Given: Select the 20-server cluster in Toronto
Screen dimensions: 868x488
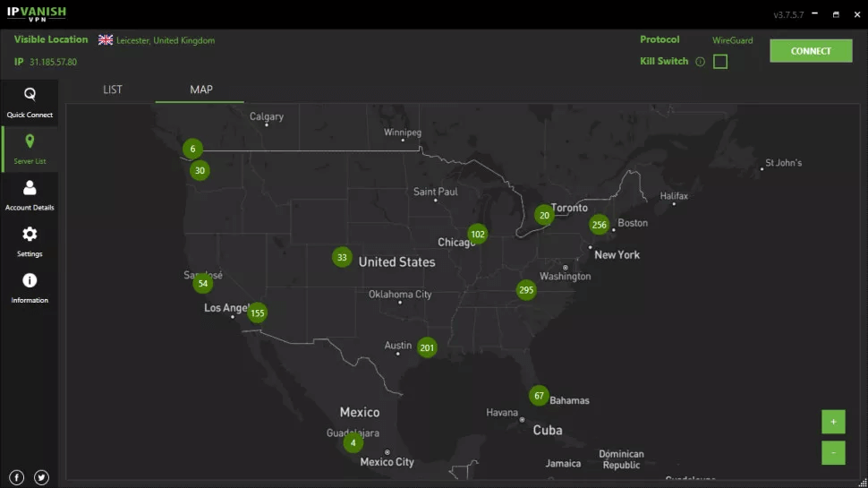Looking at the screenshot, I should tap(544, 215).
